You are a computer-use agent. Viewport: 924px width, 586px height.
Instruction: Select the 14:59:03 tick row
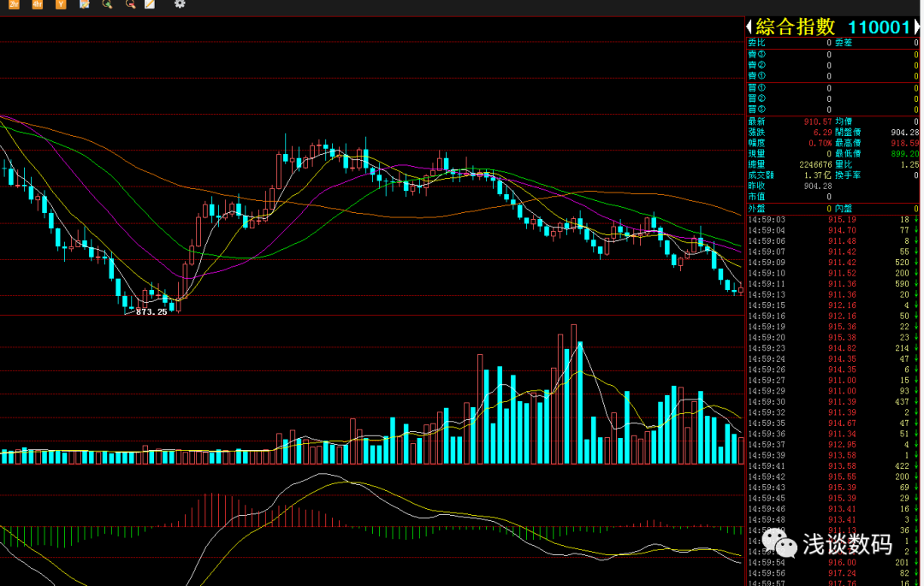(833, 220)
